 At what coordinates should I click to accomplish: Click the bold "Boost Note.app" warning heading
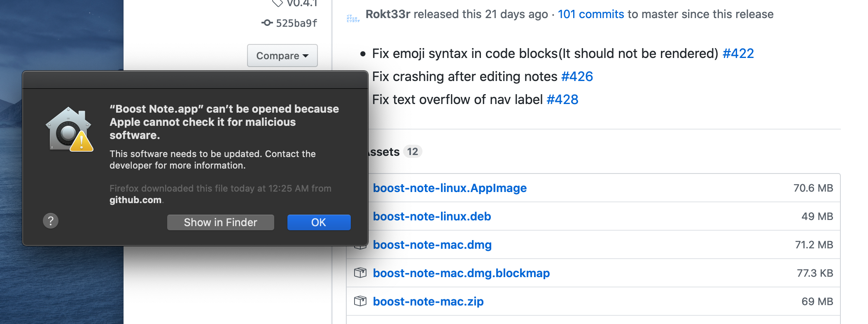(x=224, y=122)
